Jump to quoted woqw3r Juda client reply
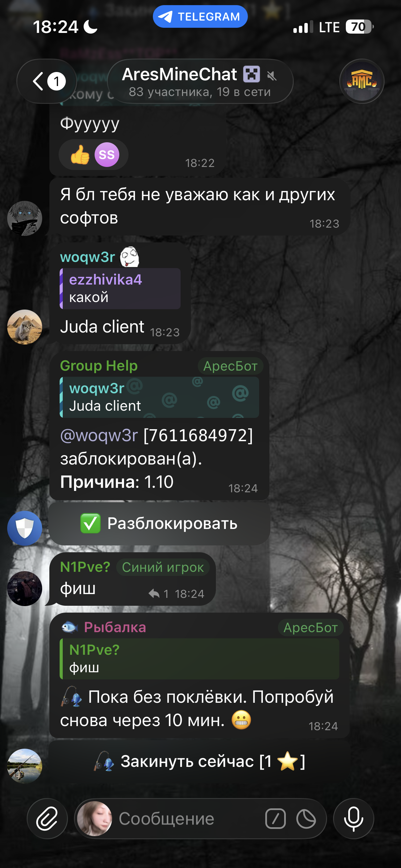Viewport: 401px width, 868px height. coord(159,397)
